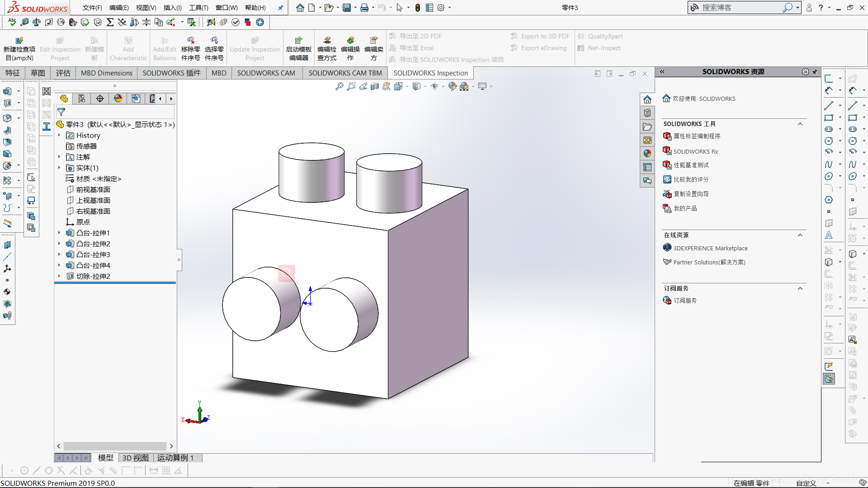Click the Design Library task pane icon
868x488 pixels.
click(x=647, y=113)
